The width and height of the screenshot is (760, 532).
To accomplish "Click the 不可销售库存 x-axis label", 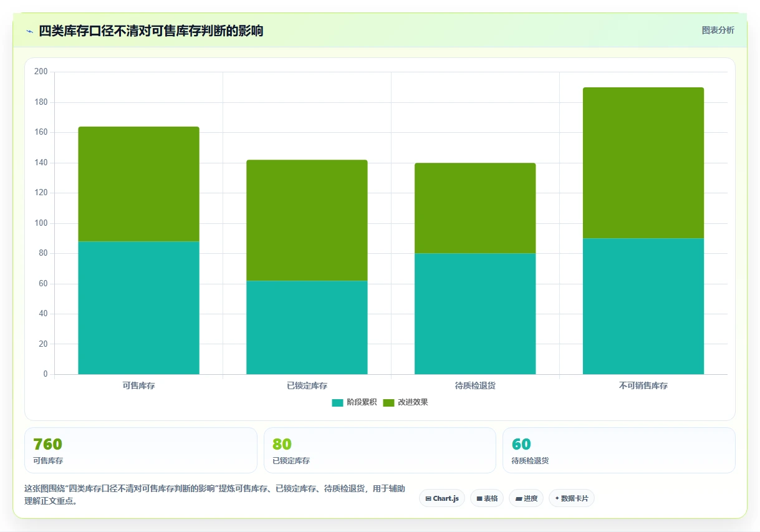I will click(643, 386).
